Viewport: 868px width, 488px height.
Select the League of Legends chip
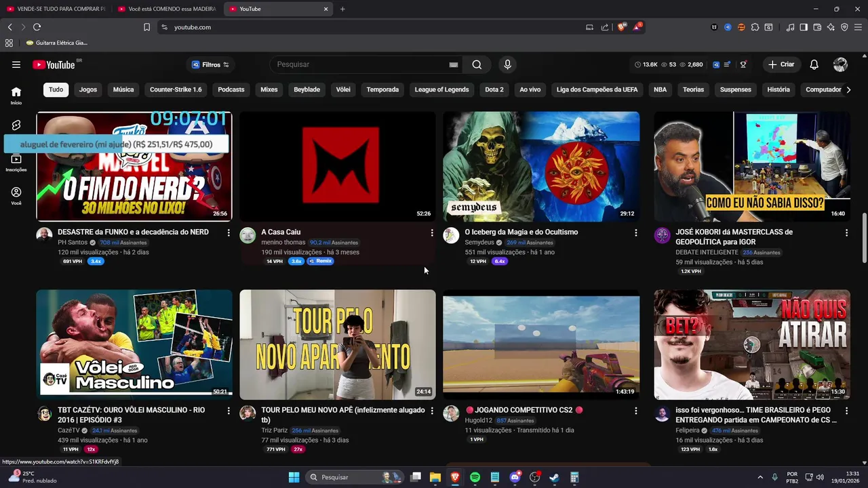pyautogui.click(x=441, y=89)
